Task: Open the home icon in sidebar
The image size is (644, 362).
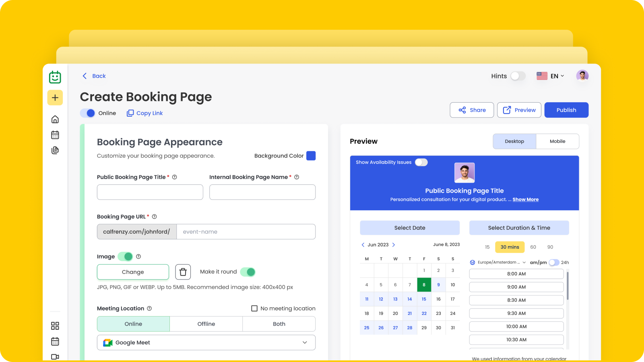Action: click(55, 119)
